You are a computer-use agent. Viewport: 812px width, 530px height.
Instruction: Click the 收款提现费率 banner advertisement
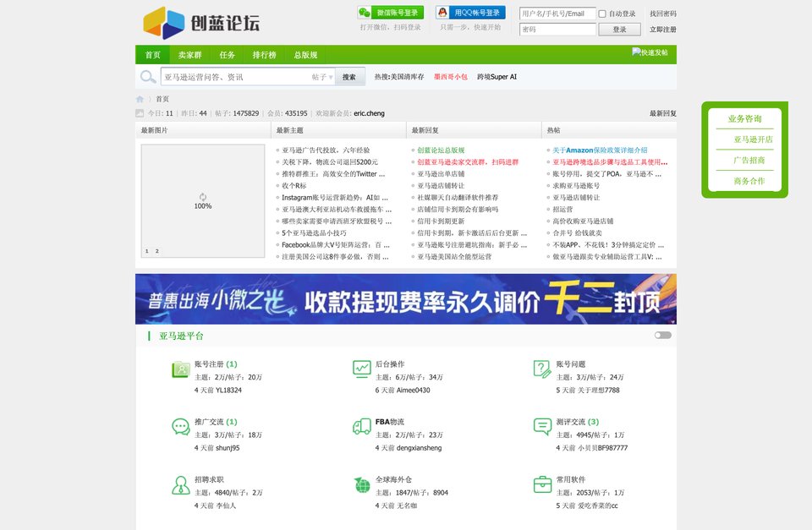406,299
